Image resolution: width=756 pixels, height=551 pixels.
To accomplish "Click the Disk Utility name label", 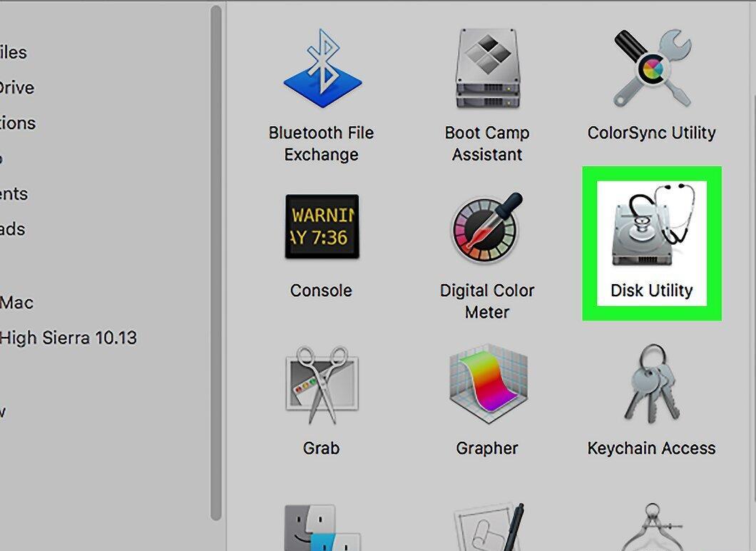I will 652,290.
